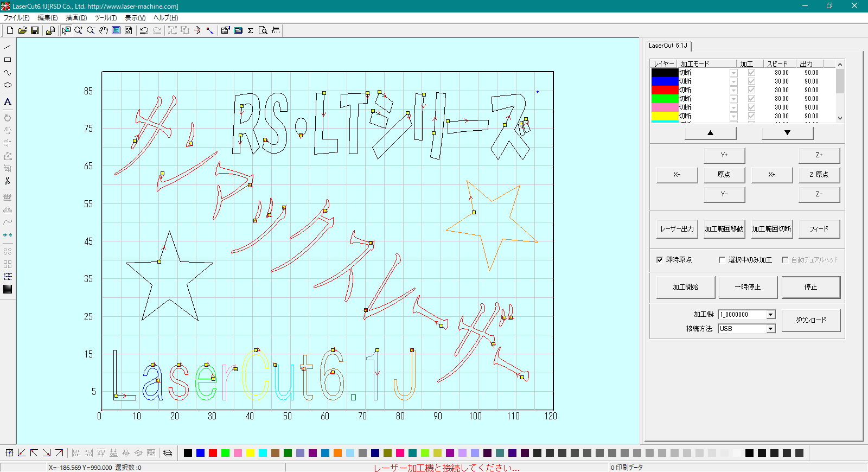The width and height of the screenshot is (868, 472).
Task: Move layer up with the ▲ button
Action: 710,133
